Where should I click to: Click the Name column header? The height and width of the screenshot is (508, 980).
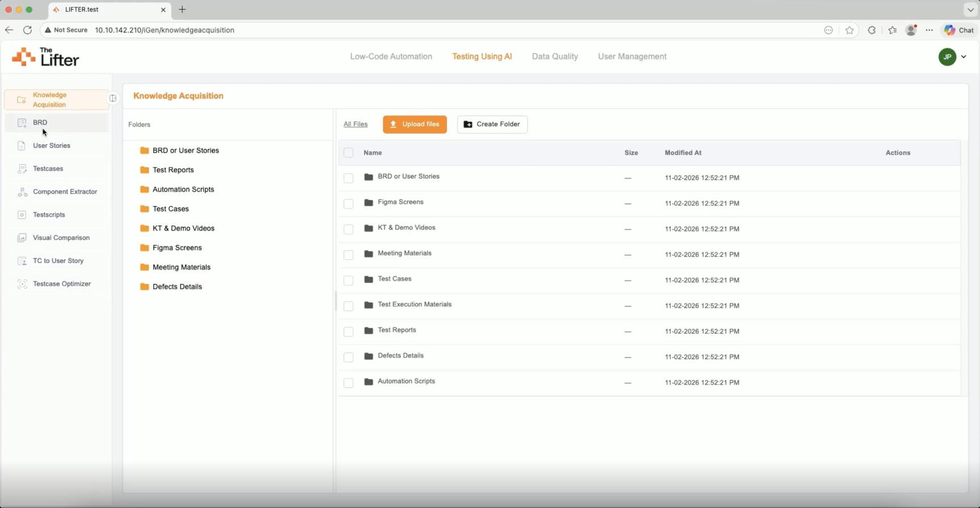tap(372, 153)
